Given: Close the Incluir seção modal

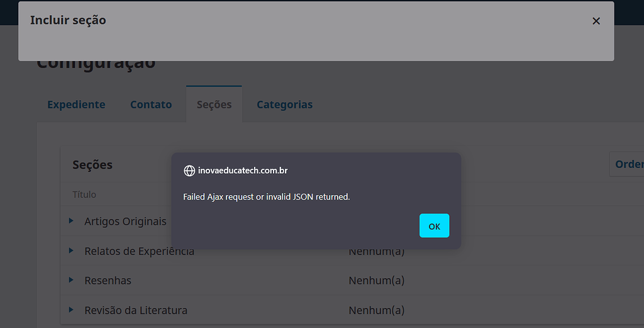Looking at the screenshot, I should pos(596,21).
